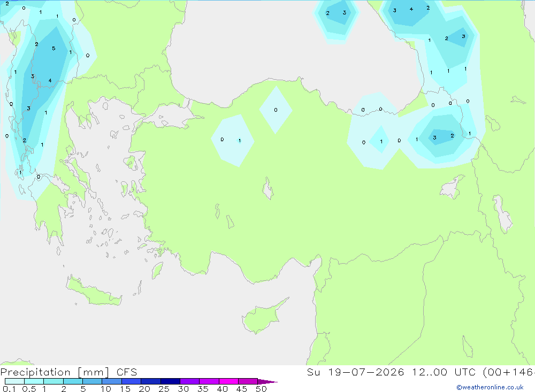
Task: Select the 40–45 mm magenta legend swatch
Action: pyautogui.click(x=228, y=381)
